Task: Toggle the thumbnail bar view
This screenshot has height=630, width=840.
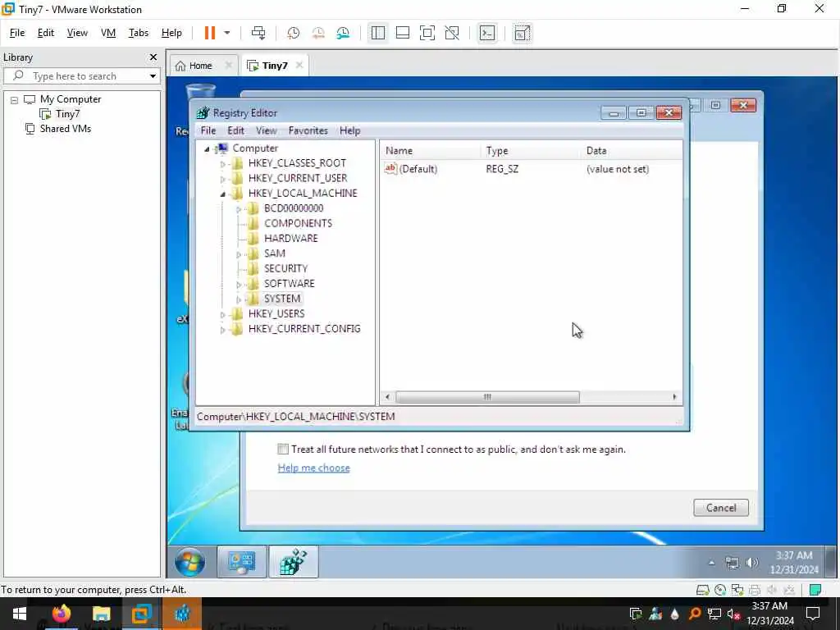Action: [402, 33]
